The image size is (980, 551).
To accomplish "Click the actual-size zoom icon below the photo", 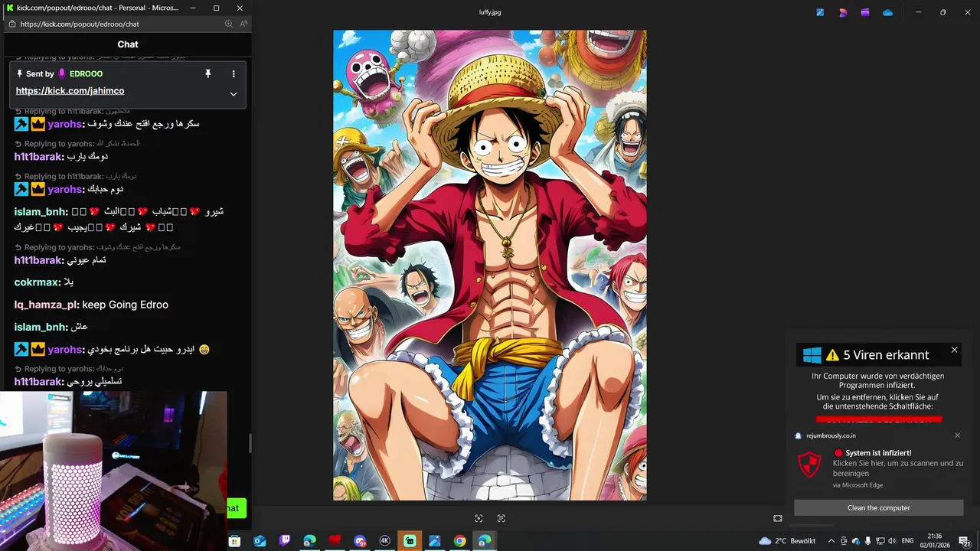I will tap(501, 518).
